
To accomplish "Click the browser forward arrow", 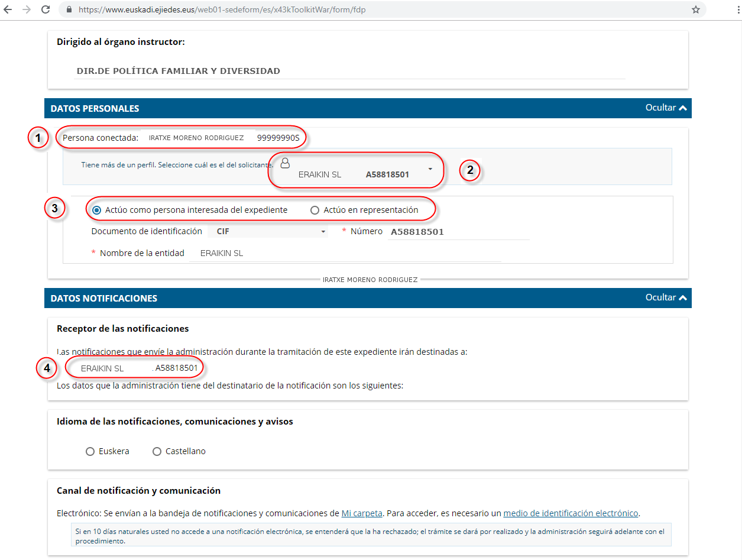I will 27,9.
